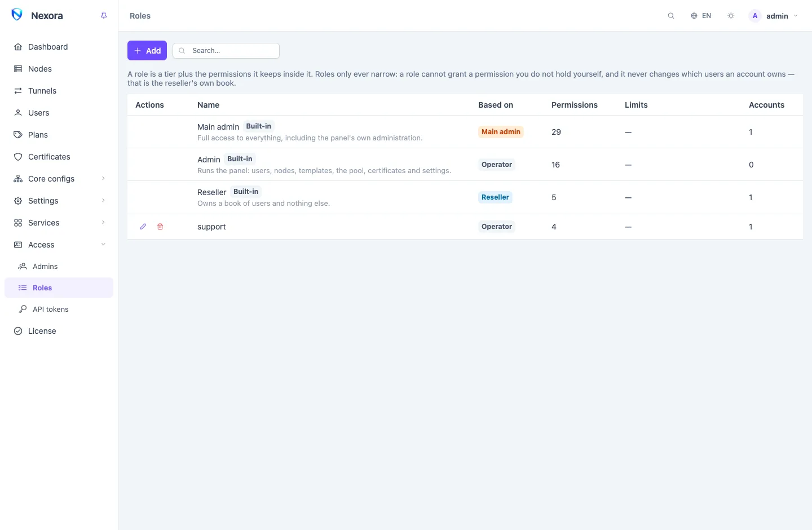Click the Certificates shield icon
The width and height of the screenshot is (812, 530).
point(18,157)
